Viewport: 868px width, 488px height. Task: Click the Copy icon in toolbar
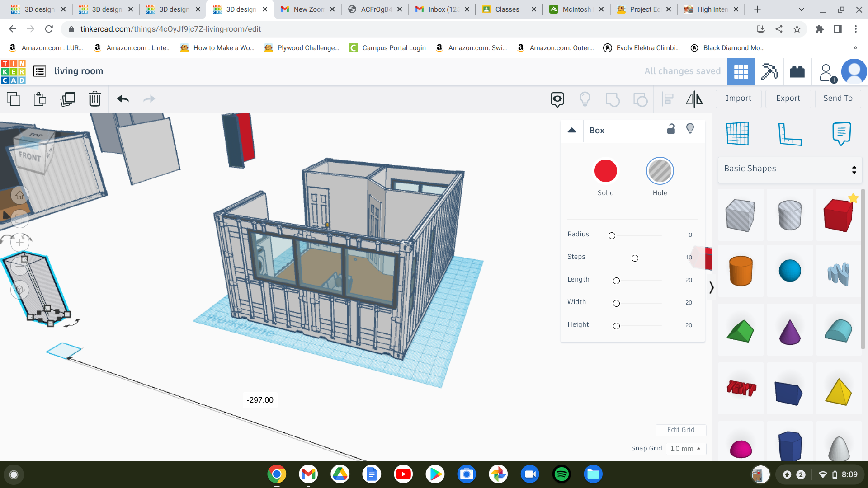point(14,99)
